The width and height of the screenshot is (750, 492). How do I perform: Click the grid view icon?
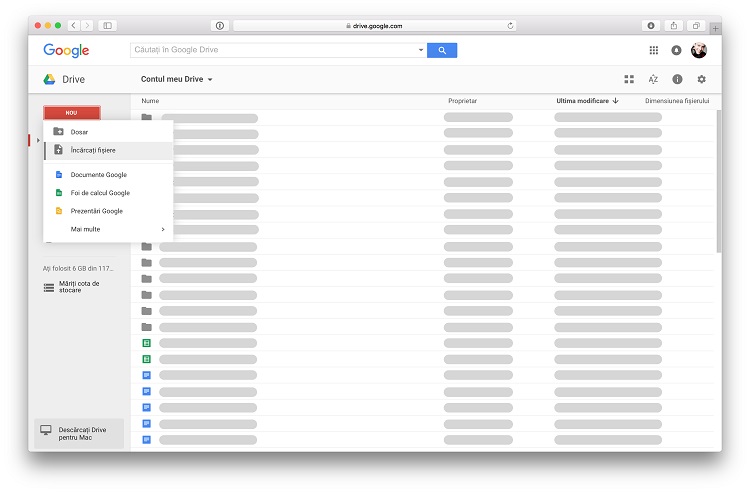[x=629, y=79]
